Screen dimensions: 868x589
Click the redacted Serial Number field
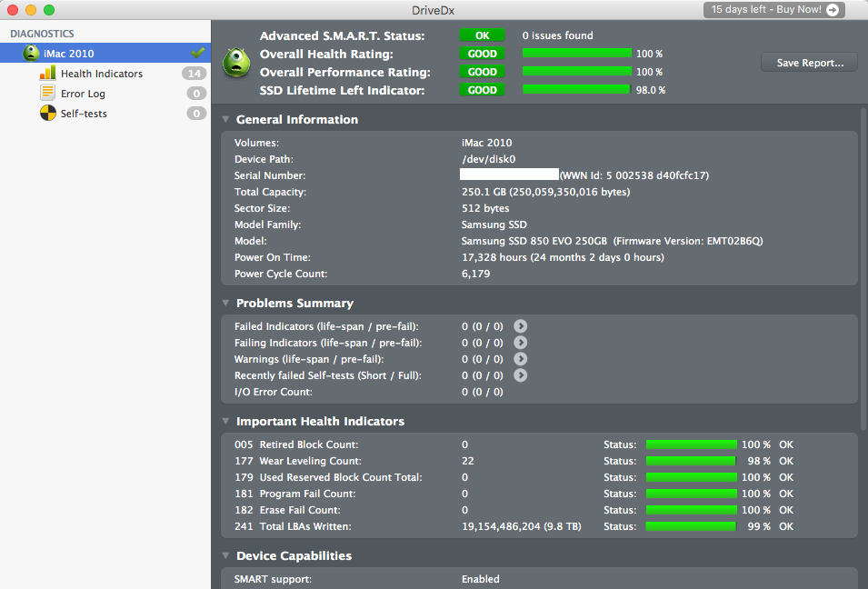pos(509,175)
